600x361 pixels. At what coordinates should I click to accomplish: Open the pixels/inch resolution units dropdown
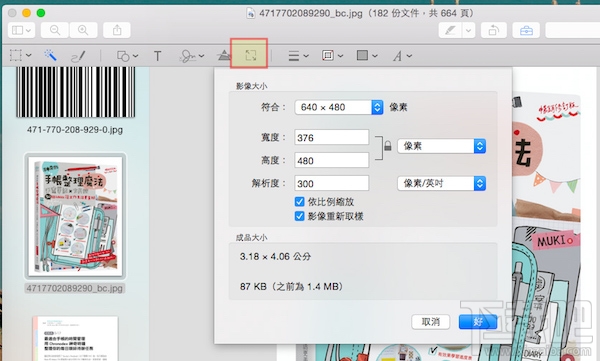[442, 184]
